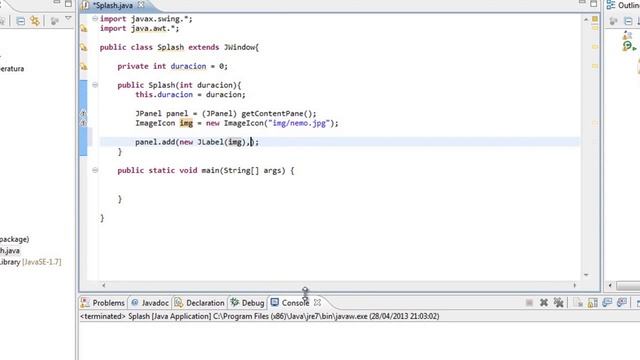The image size is (640, 360).
Task: Select Splash.java file in Package Explorer
Action: [x=10, y=251]
